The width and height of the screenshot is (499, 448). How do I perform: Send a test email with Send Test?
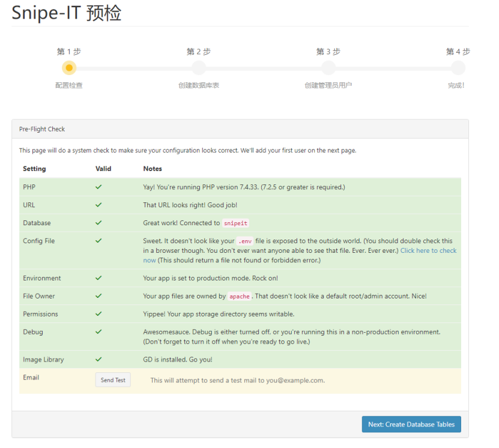[113, 380]
